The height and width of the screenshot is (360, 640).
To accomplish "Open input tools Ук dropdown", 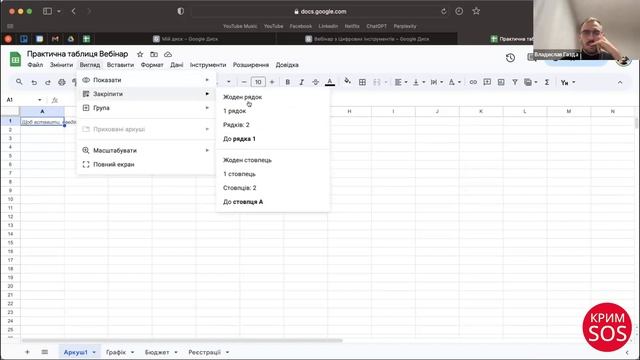I will point(568,82).
